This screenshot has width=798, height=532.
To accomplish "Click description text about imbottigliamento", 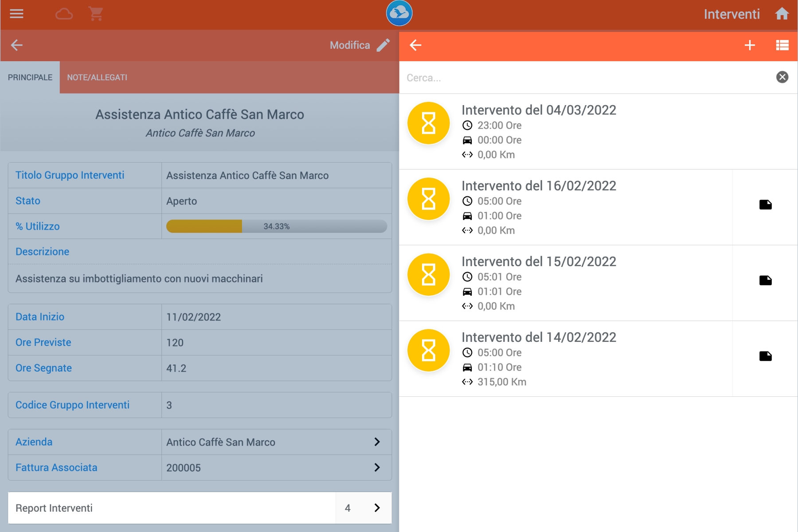I will click(x=139, y=279).
